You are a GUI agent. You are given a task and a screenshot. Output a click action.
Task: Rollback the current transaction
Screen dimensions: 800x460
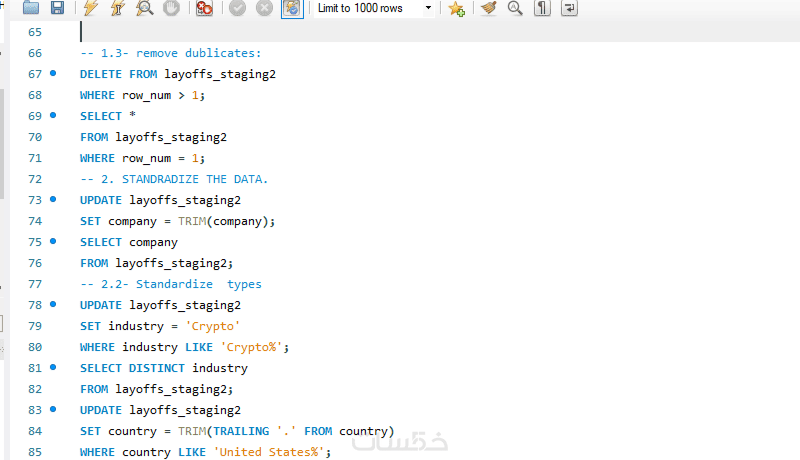pyautogui.click(x=264, y=8)
